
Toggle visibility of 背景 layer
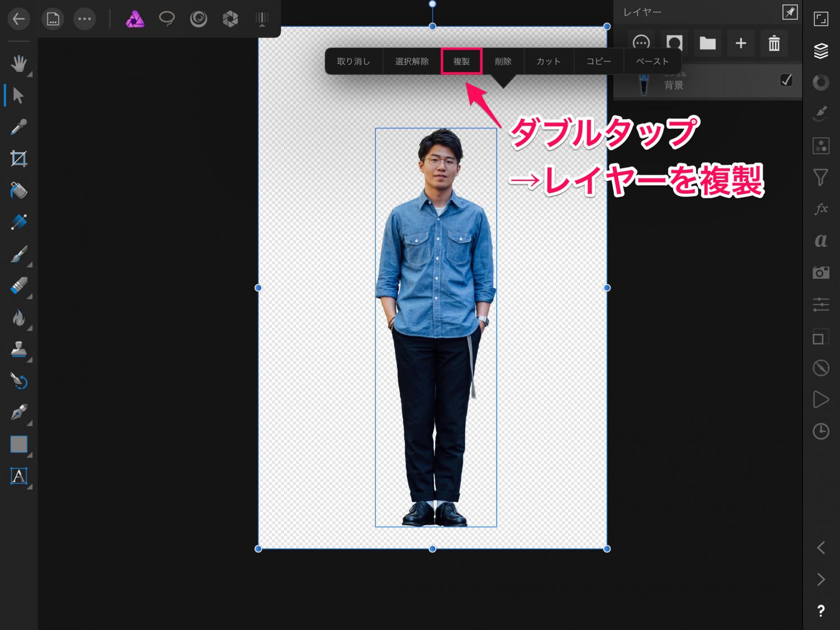(786, 80)
